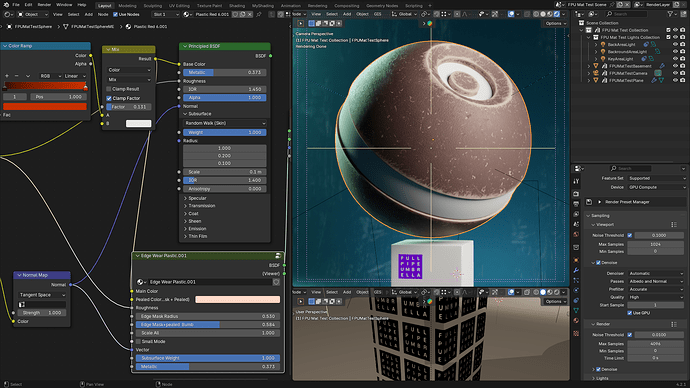Toggle Viewport Denoise checkbox
690x388 pixels.
point(598,263)
